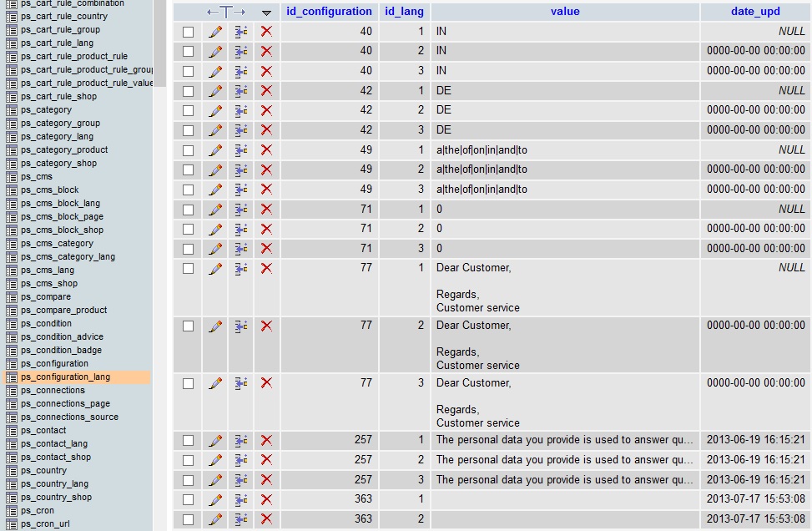812x531 pixels.
Task: Sort by date_upd column header
Action: click(755, 12)
